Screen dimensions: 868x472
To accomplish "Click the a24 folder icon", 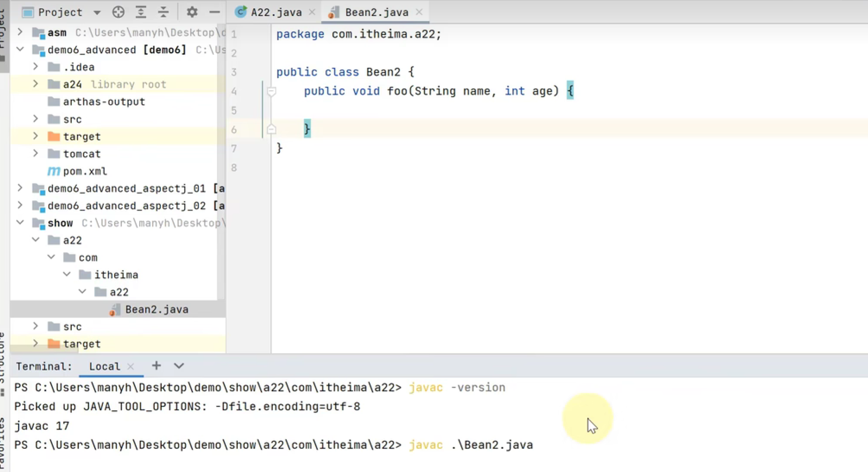I will pyautogui.click(x=54, y=84).
